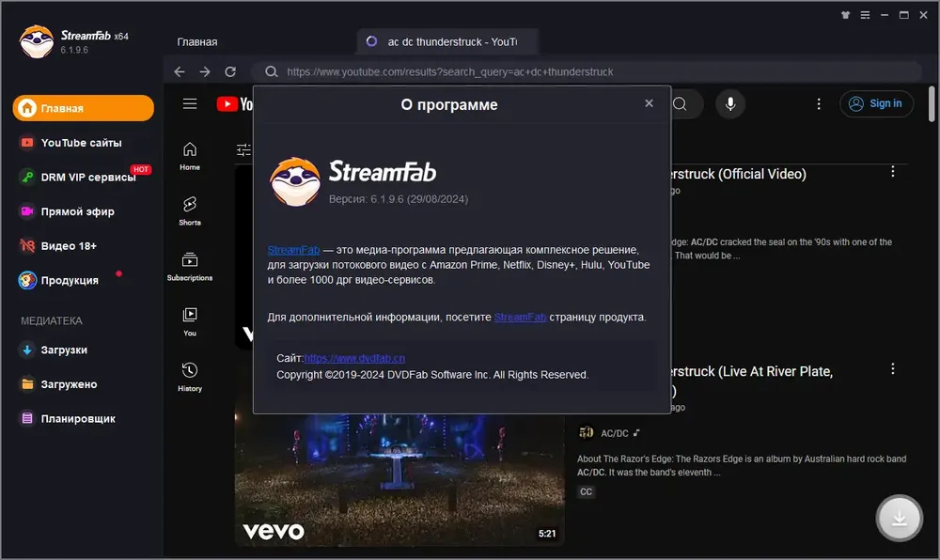The height and width of the screenshot is (560, 940).
Task: Select Видео 18+ sidebar entry
Action: pyautogui.click(x=69, y=246)
